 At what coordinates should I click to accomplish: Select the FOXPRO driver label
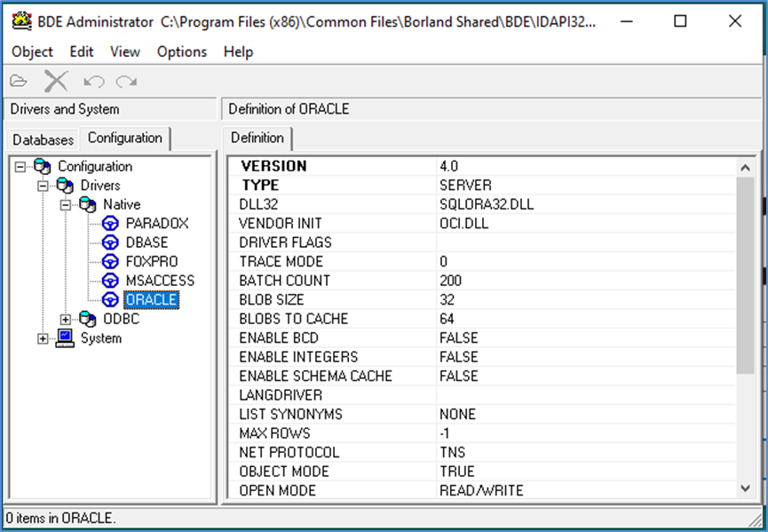[152, 262]
